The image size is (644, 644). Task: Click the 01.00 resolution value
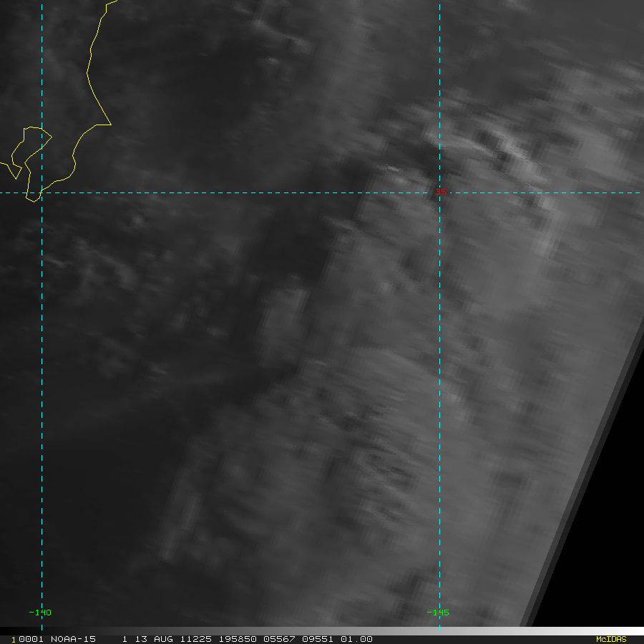(356, 639)
